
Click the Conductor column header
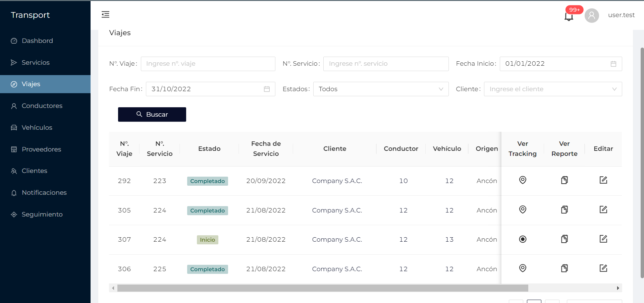tap(401, 149)
